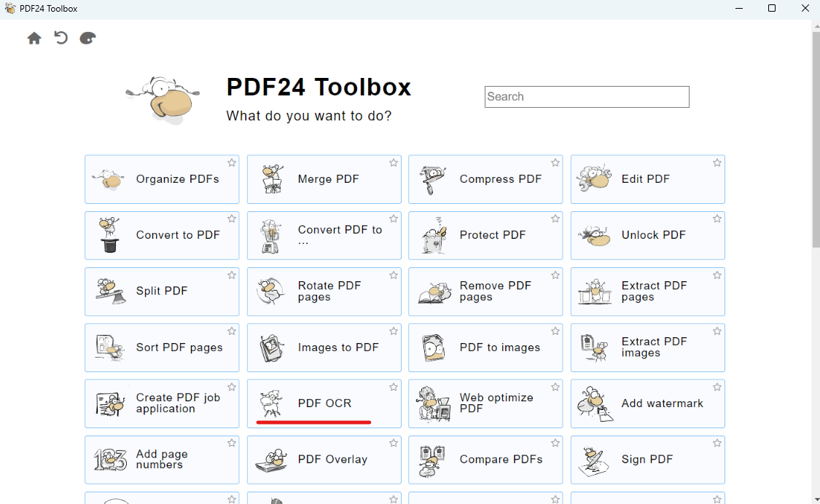Viewport: 820px width, 504px height.
Task: Click the Merge PDF sheep icon
Action: point(273,179)
